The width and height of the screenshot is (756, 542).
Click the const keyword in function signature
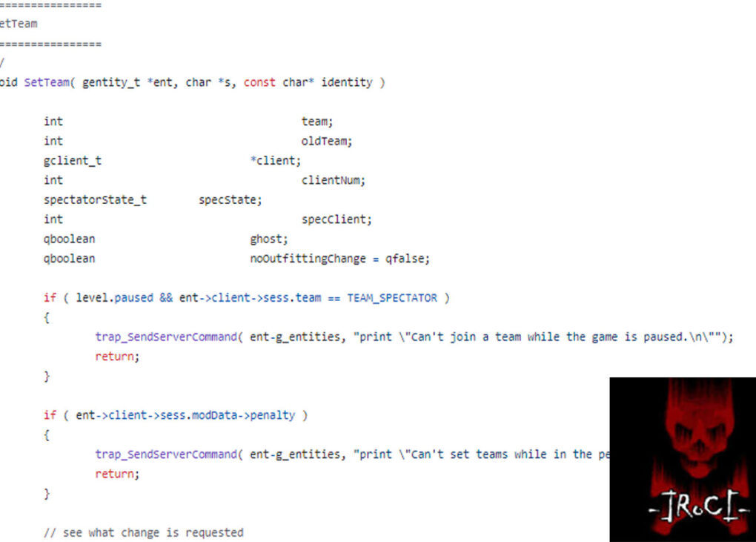(x=259, y=82)
